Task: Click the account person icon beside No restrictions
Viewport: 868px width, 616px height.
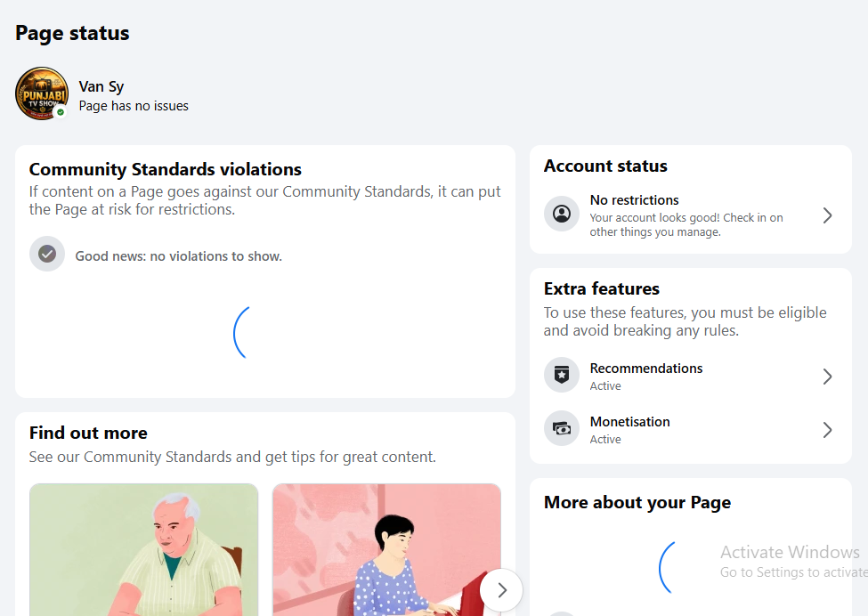Action: click(562, 214)
